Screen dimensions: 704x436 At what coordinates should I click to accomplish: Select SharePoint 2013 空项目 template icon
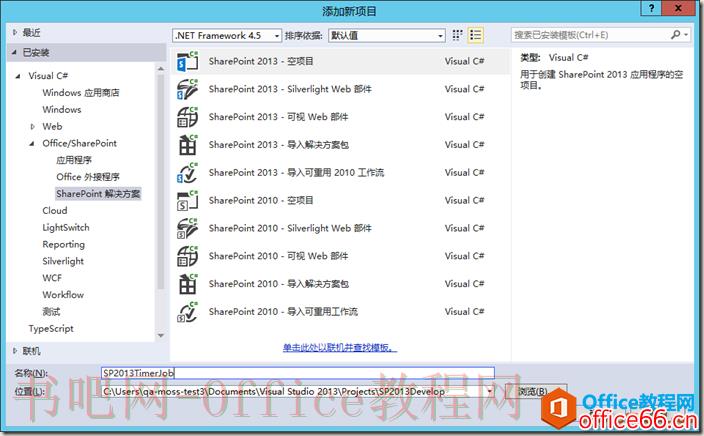188,62
